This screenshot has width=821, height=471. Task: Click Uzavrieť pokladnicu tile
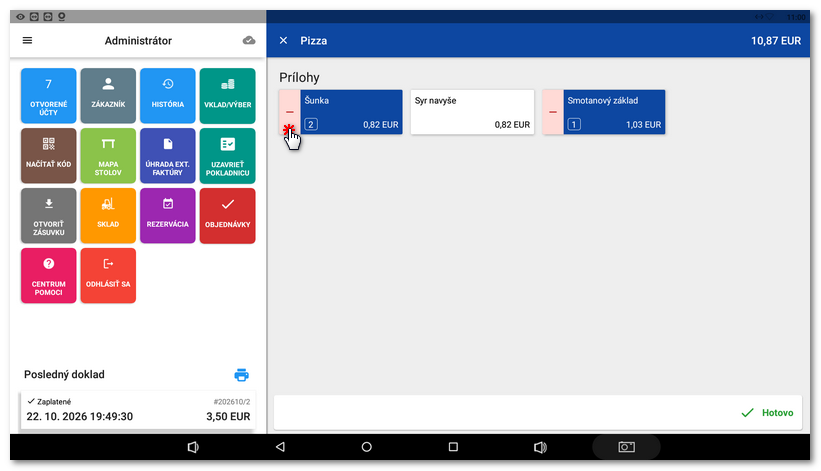click(x=227, y=155)
